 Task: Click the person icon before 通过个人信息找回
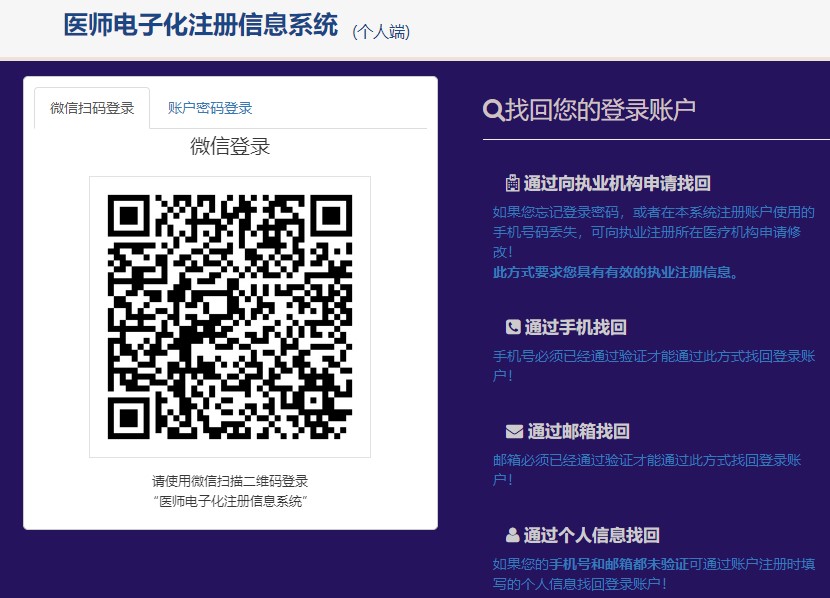click(x=513, y=535)
